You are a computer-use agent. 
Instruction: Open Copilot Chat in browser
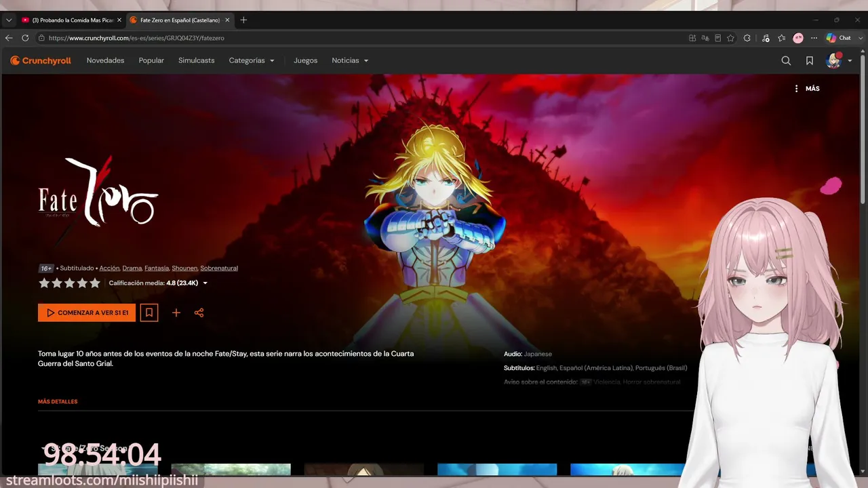tap(838, 38)
